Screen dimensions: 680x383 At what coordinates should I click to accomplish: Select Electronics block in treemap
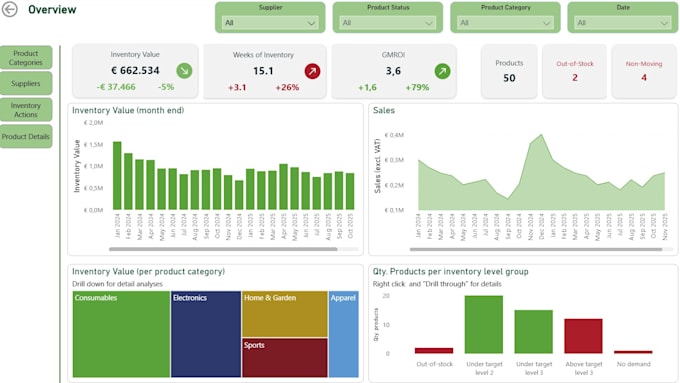206,334
